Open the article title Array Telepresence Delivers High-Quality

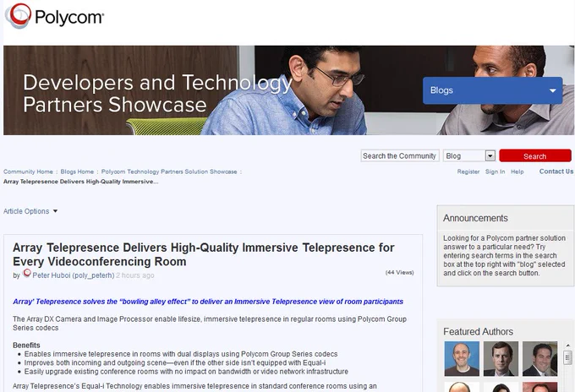point(204,254)
